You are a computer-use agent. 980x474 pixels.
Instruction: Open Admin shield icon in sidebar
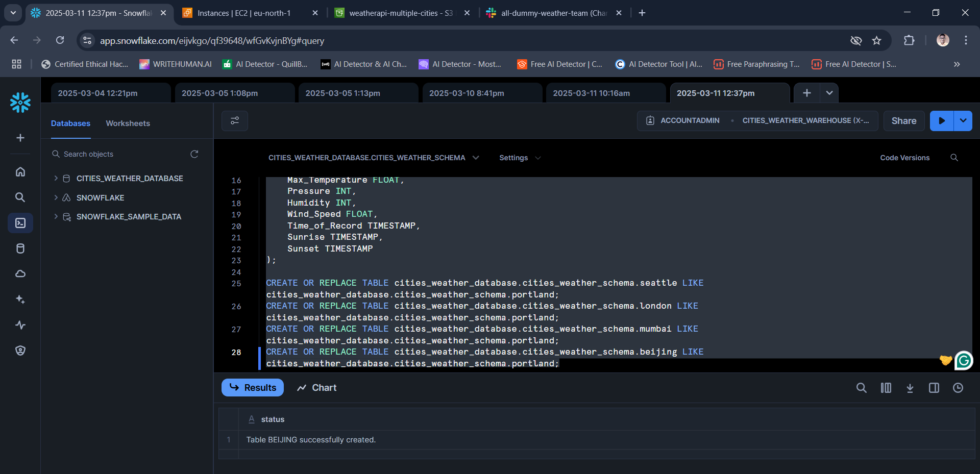point(20,351)
